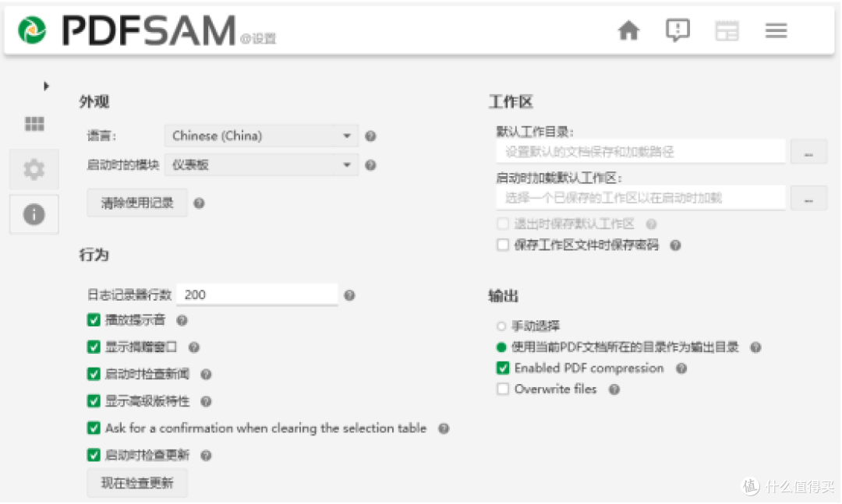Image resolution: width=842 pixels, height=504 pixels.
Task: Toggle the 显示高级版特性 checkbox
Action: coord(94,401)
